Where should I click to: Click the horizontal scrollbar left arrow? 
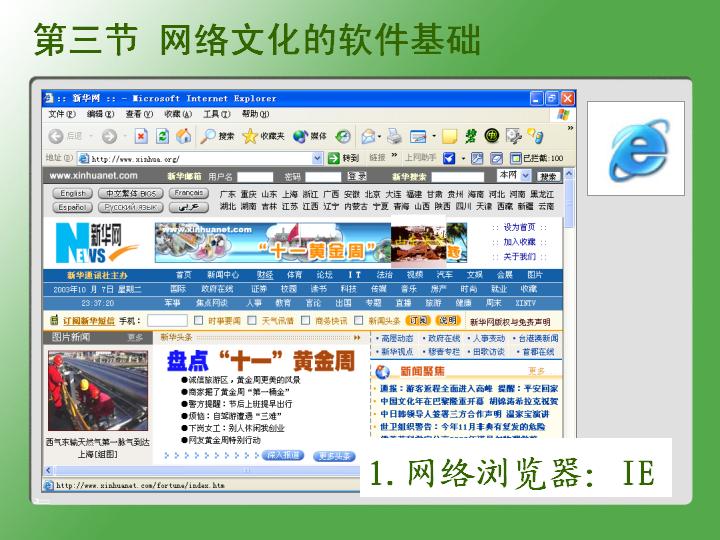(x=48, y=470)
